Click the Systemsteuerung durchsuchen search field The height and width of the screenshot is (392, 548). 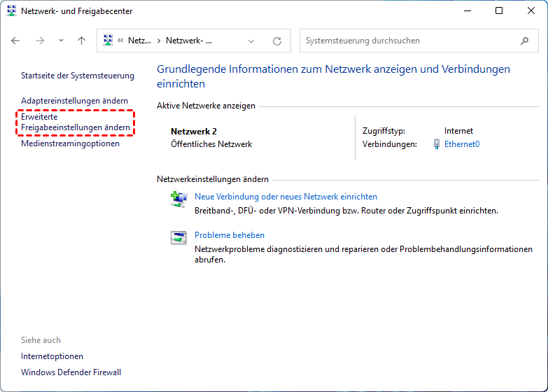409,41
